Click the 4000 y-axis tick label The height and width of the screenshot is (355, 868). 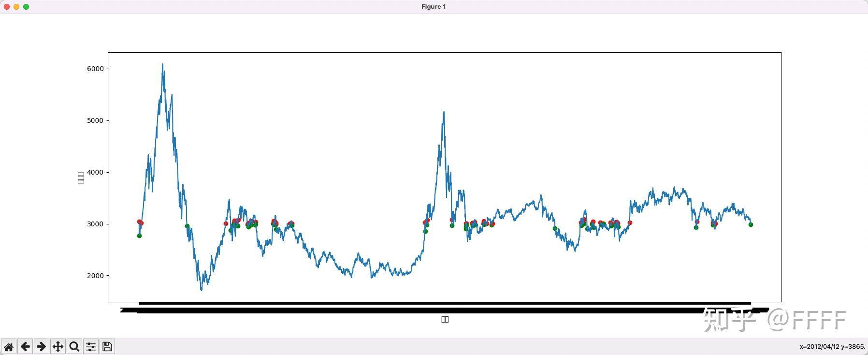95,172
